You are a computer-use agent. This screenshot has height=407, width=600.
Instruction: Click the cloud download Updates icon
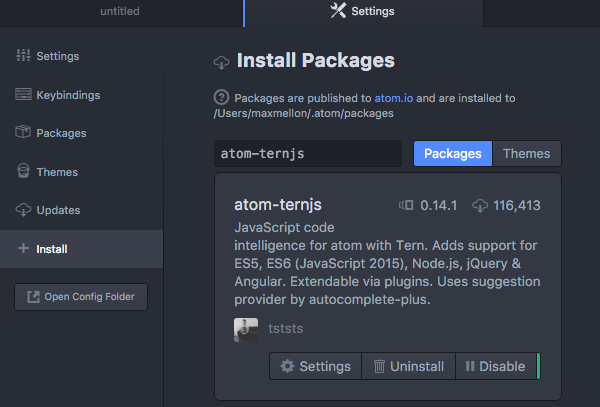[23, 210]
